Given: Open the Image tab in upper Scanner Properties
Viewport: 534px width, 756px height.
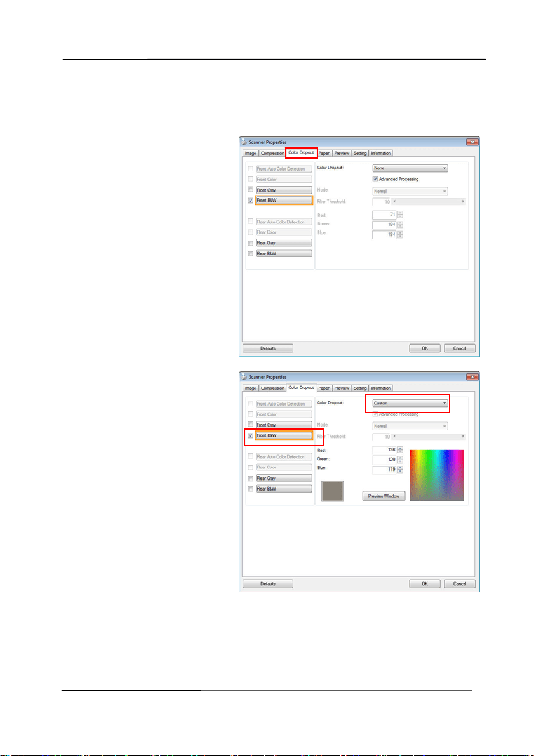Looking at the screenshot, I should pyautogui.click(x=250, y=154).
